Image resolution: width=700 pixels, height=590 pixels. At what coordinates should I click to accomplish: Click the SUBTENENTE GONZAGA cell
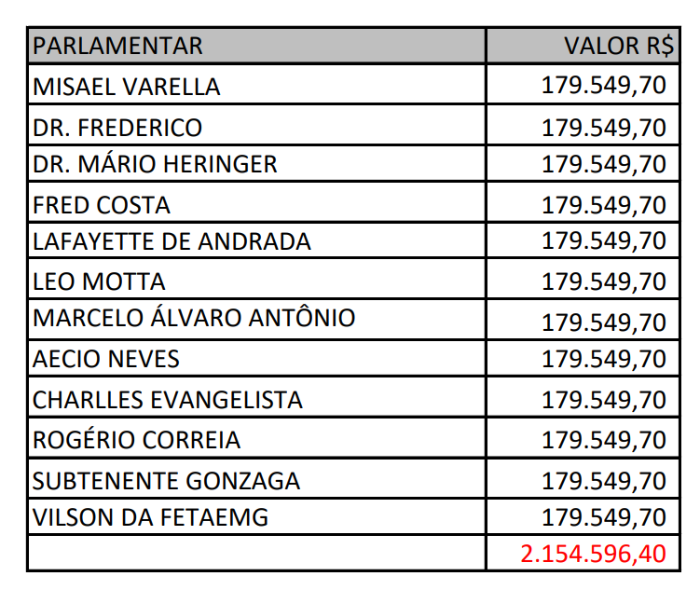166,481
